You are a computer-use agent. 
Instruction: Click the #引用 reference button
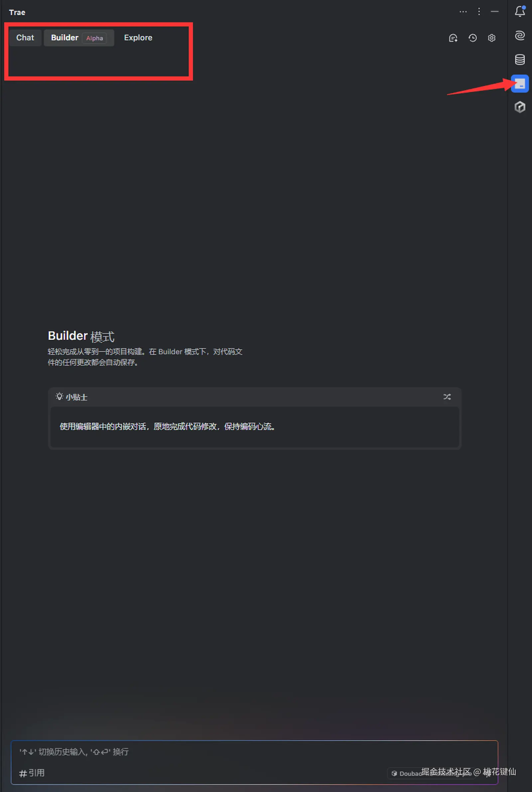click(32, 773)
